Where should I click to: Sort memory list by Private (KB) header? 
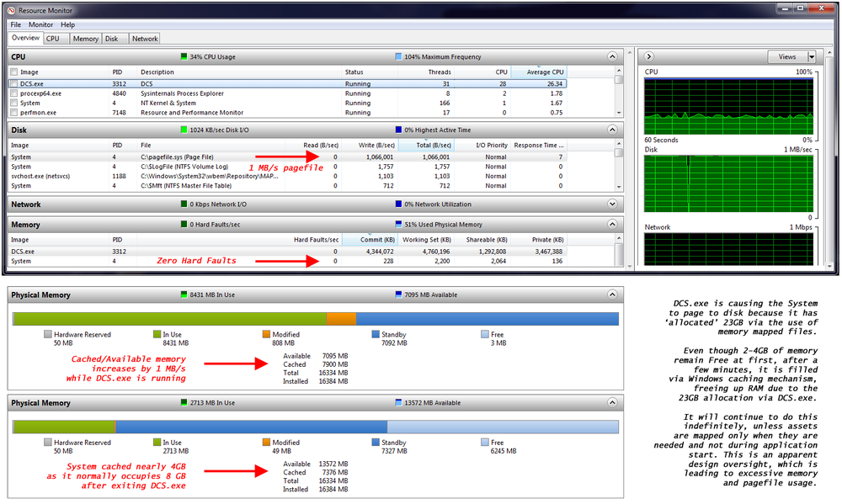[539, 240]
